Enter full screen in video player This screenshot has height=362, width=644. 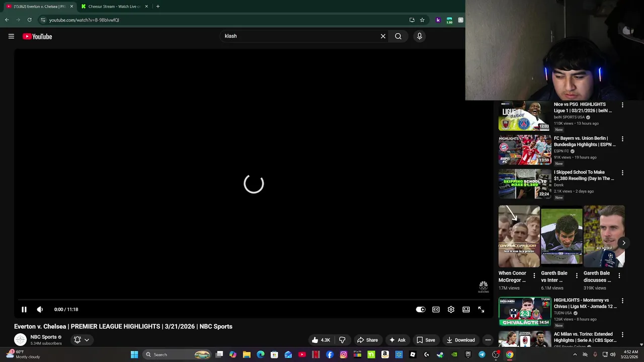tap(481, 309)
